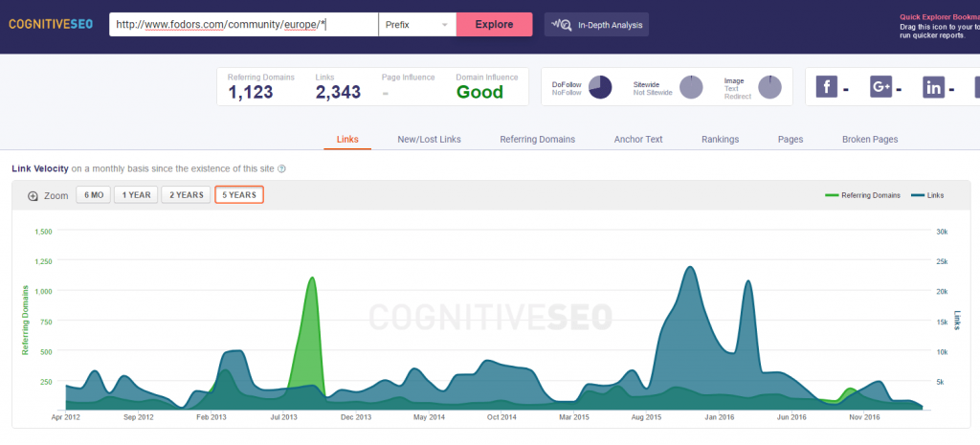Click the Not Sitewide label
The width and height of the screenshot is (980, 445).
click(653, 93)
